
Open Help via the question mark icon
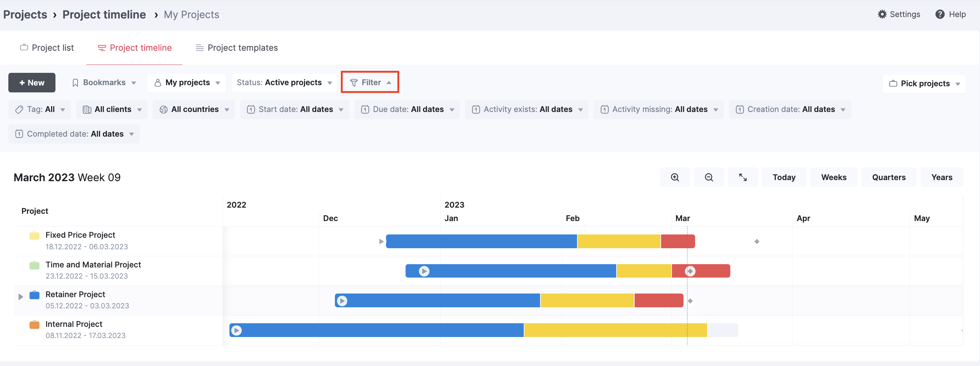[939, 14]
